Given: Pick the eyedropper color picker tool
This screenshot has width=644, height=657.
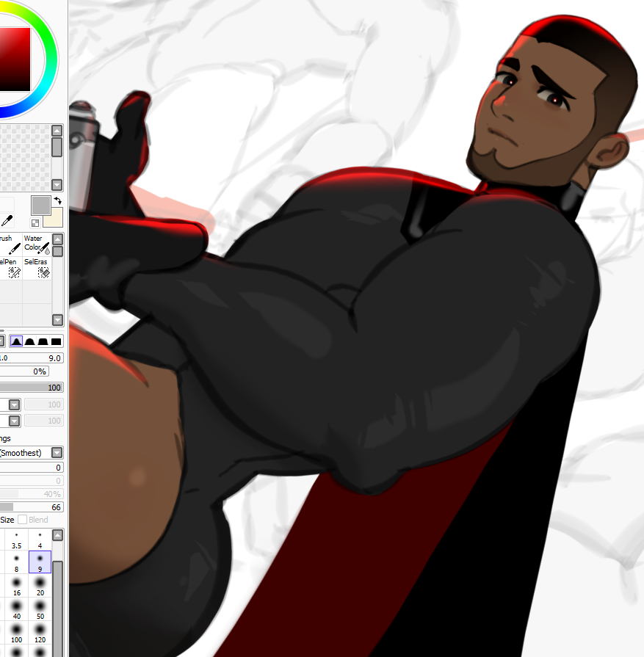Looking at the screenshot, I should click(x=7, y=220).
